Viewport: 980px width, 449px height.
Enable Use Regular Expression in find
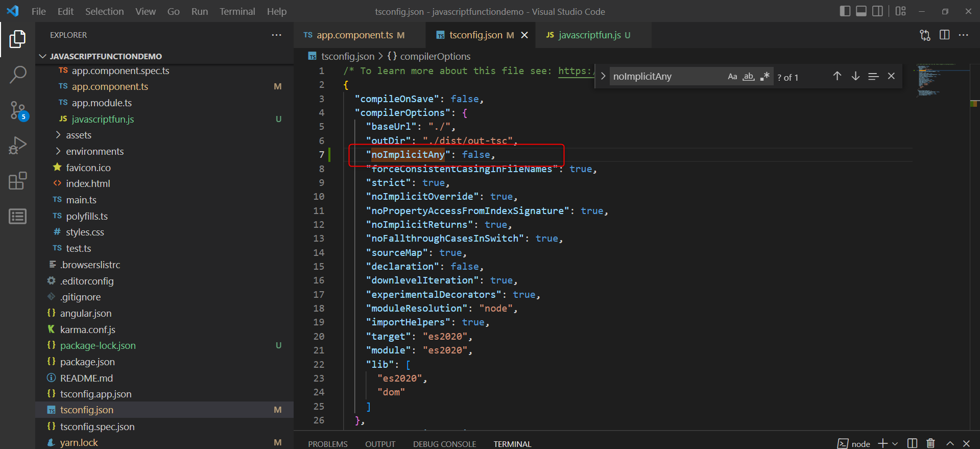764,77
